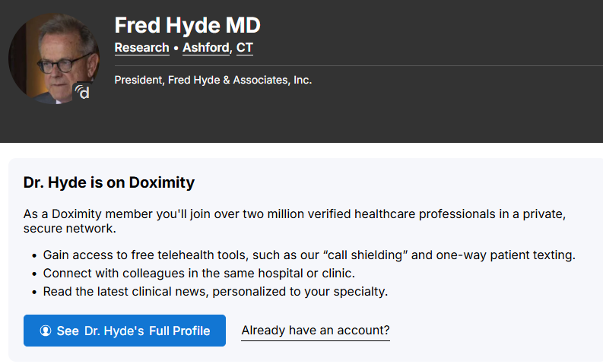
Task: Follow the Research specialty link
Action: (141, 48)
